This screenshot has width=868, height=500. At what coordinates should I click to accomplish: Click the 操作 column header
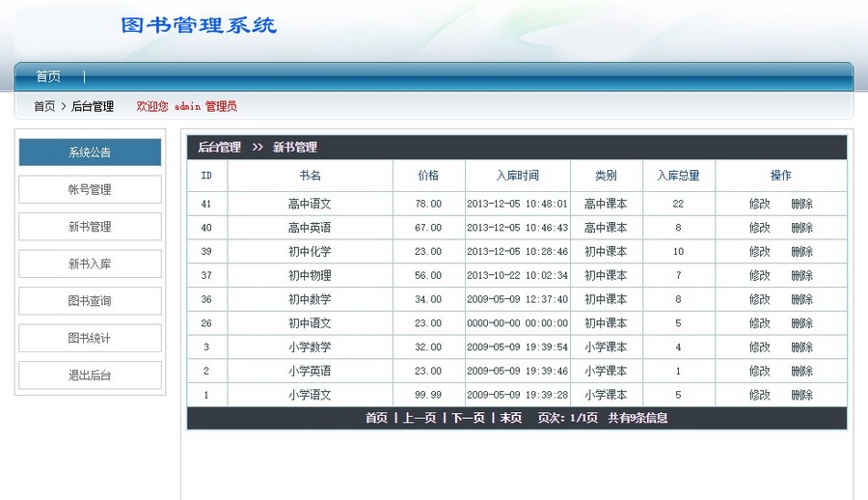click(x=781, y=176)
